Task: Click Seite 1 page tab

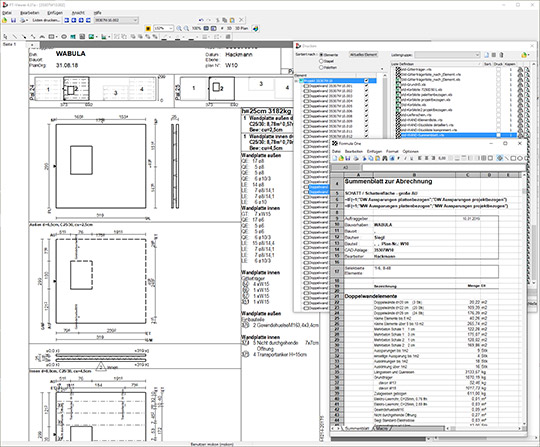Action: click(10, 44)
